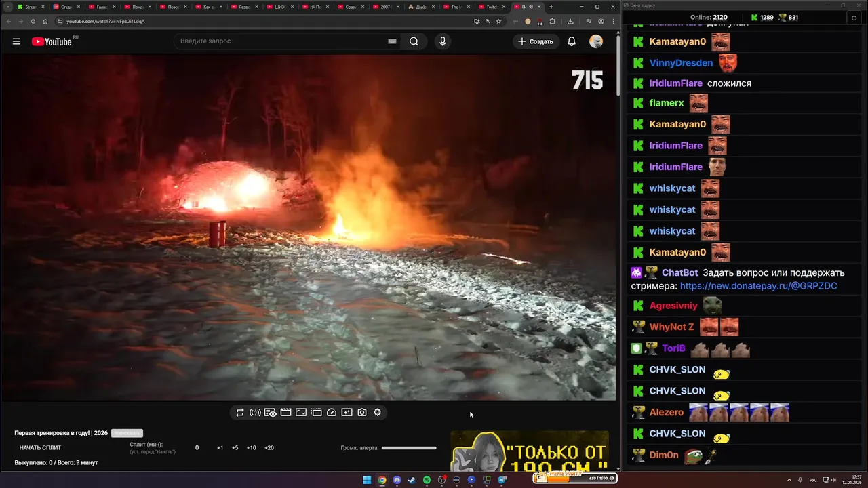
Task: Click the pop-out player plus icon
Action: 347,412
